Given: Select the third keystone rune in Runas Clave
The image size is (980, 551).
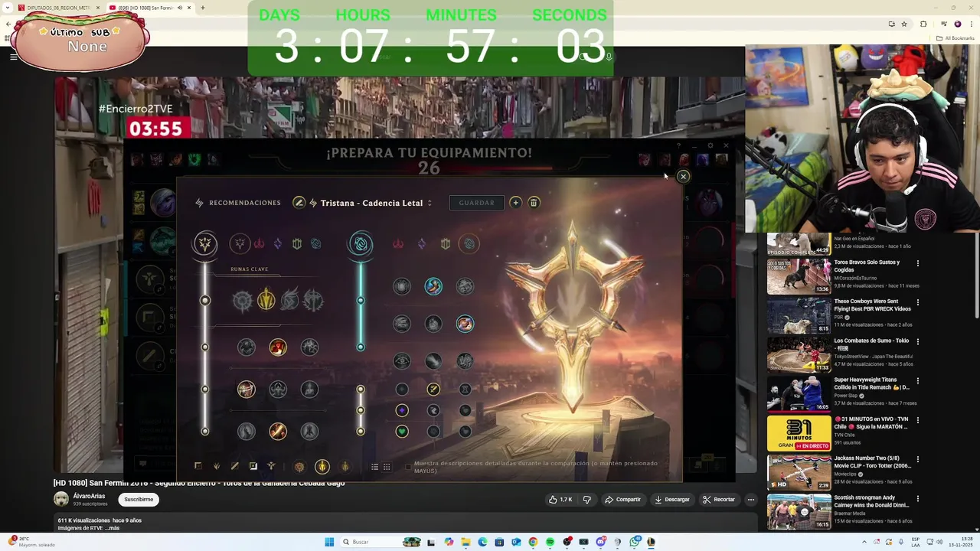Looking at the screenshot, I should pos(289,300).
